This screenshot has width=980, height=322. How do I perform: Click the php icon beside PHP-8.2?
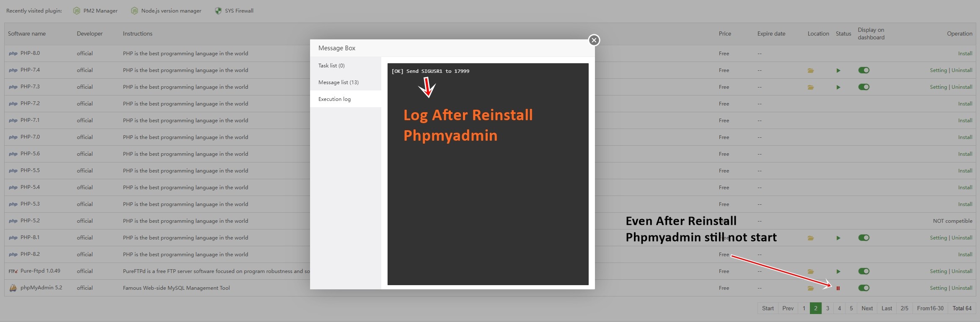tap(13, 255)
